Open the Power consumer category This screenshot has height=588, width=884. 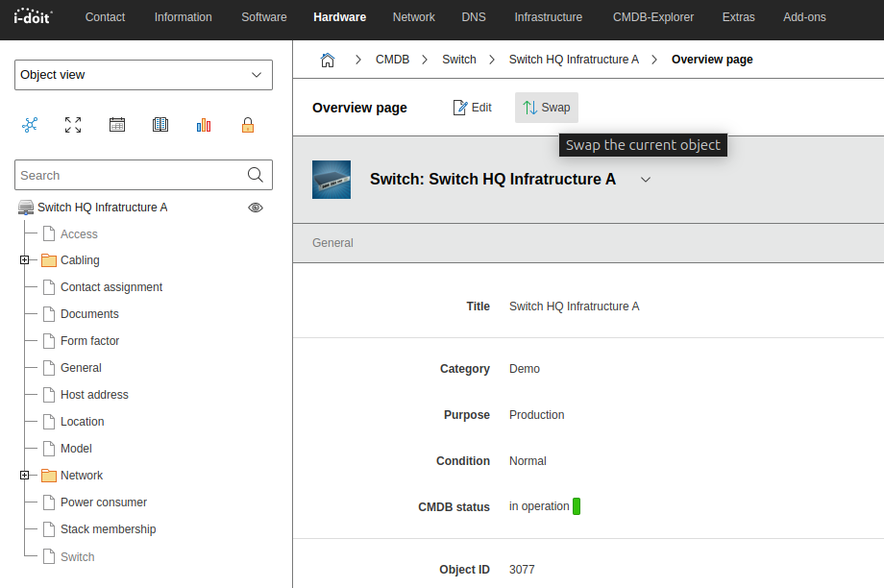[x=104, y=502]
